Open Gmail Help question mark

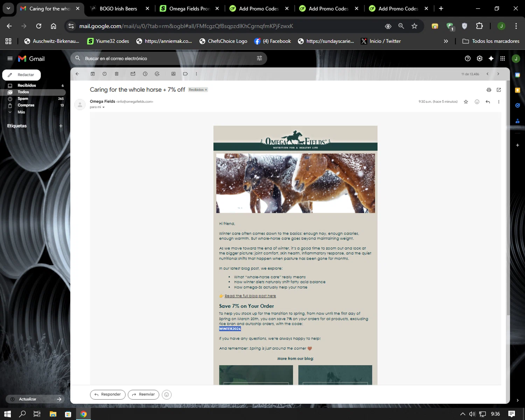pyautogui.click(x=468, y=58)
